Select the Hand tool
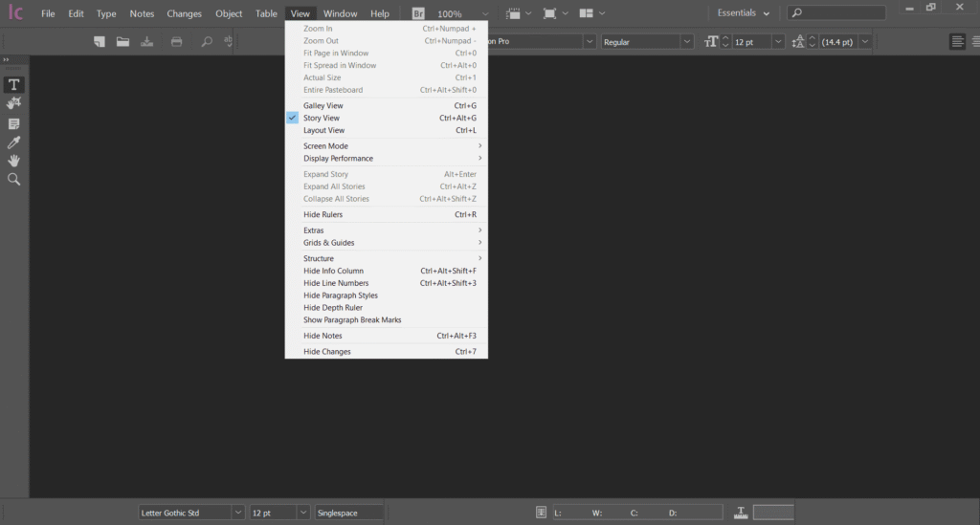Screen dimensions: 980x525 coord(13,161)
